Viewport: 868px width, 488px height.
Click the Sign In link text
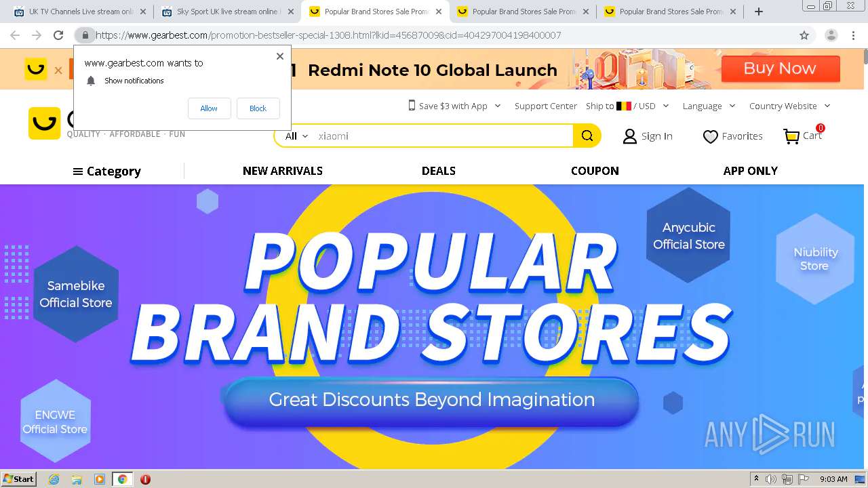[x=657, y=136]
